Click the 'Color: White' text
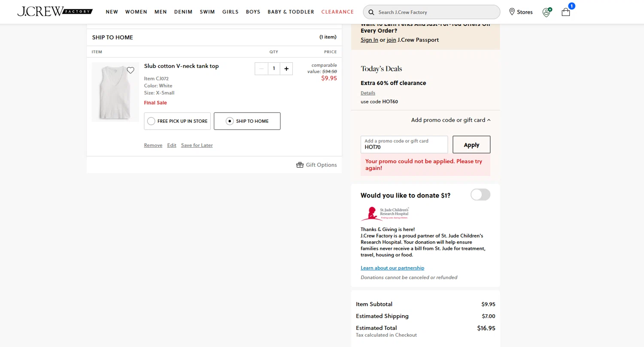 pyautogui.click(x=158, y=86)
